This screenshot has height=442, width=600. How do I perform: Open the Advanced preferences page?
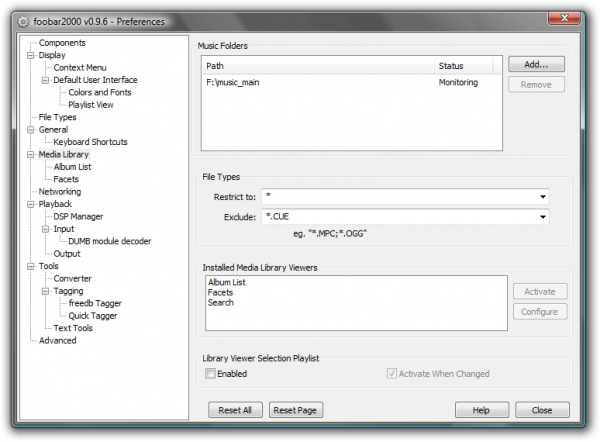point(58,340)
